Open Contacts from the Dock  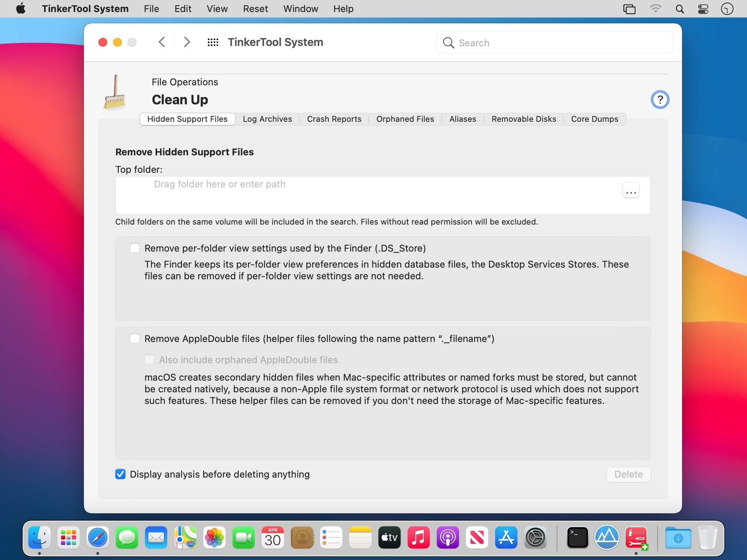pos(302,537)
